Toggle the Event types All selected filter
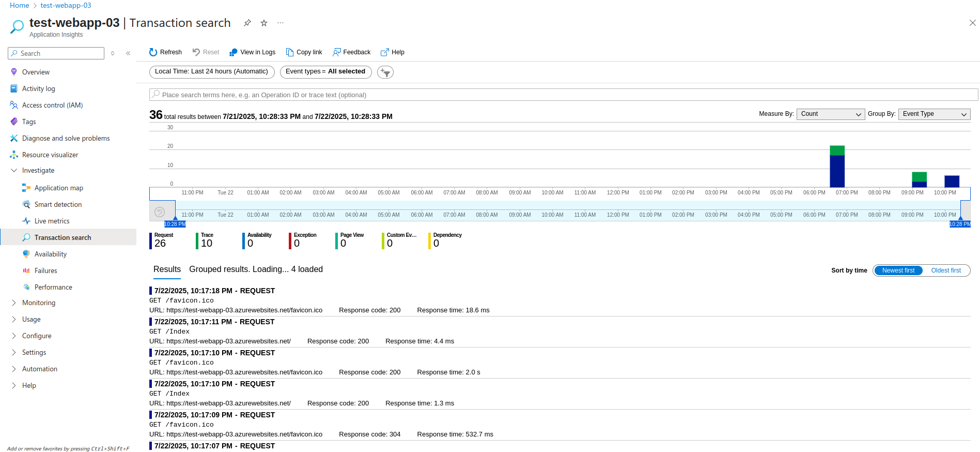The image size is (980, 452). coord(325,72)
